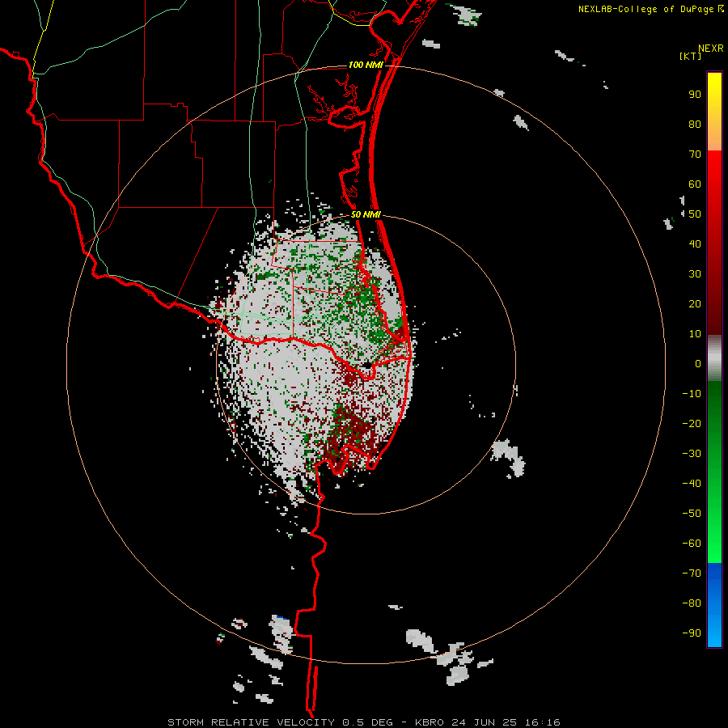Image resolution: width=728 pixels, height=728 pixels.
Task: Click the 24 JUN 25 date in caption
Action: pos(485,722)
